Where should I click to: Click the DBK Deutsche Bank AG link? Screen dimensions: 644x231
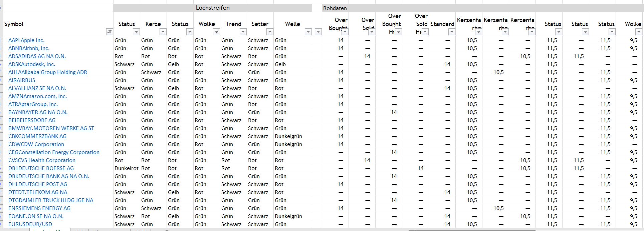(x=49, y=176)
